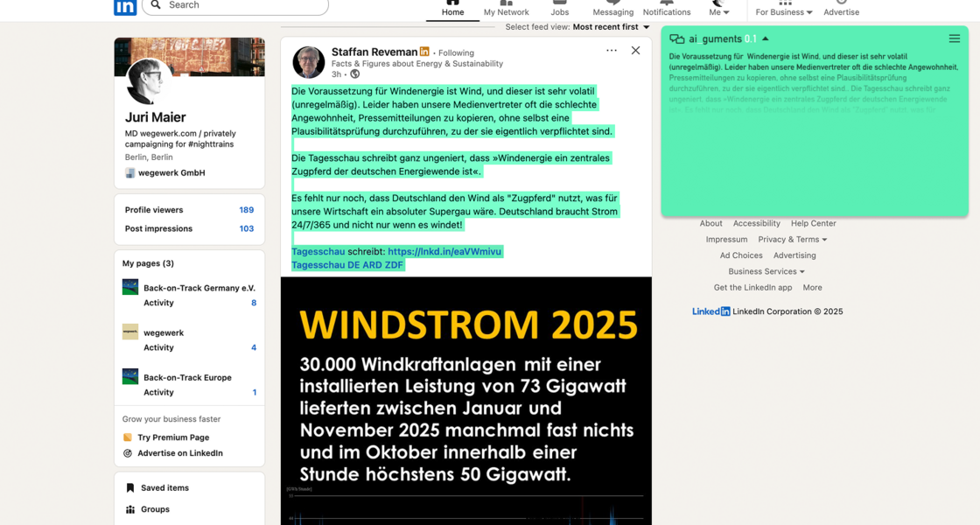
Task: Open the hamburger menu in the green panel
Action: (954, 38)
